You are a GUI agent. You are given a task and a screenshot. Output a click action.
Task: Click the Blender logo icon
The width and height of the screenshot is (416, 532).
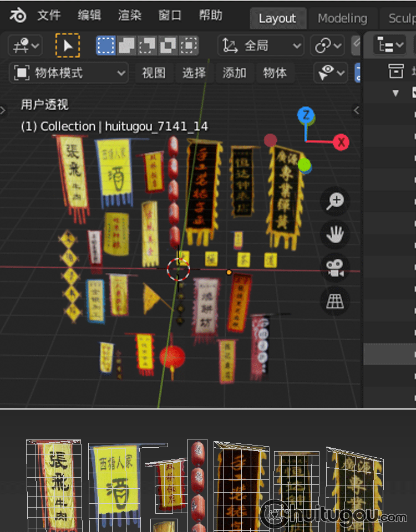click(18, 16)
